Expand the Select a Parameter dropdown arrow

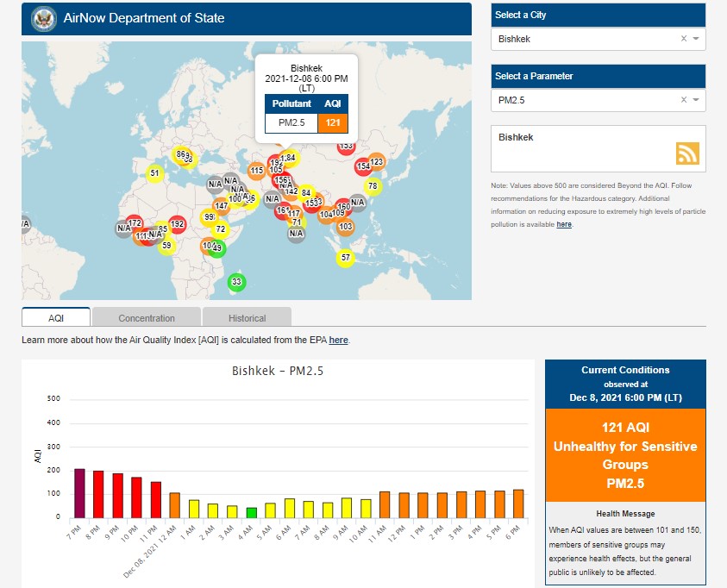tap(696, 100)
